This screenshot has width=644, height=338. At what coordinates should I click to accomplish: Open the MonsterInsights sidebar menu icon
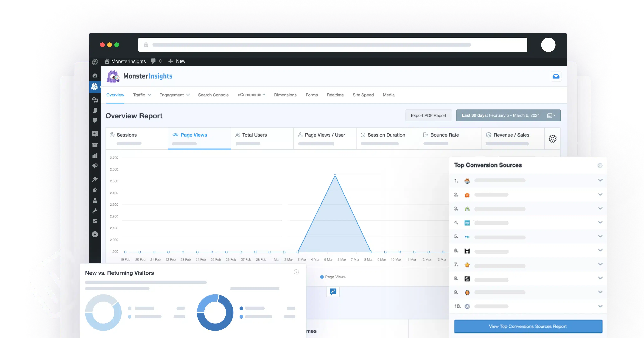tap(95, 86)
